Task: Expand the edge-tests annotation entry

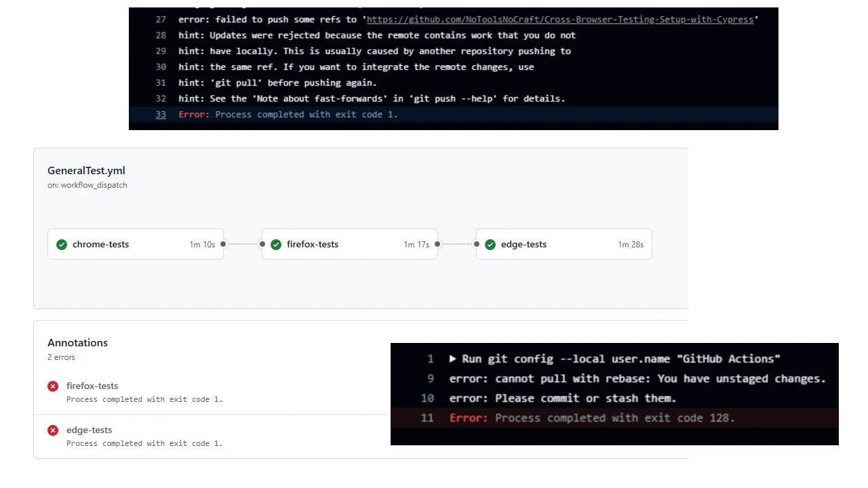Action: pyautogui.click(x=89, y=430)
